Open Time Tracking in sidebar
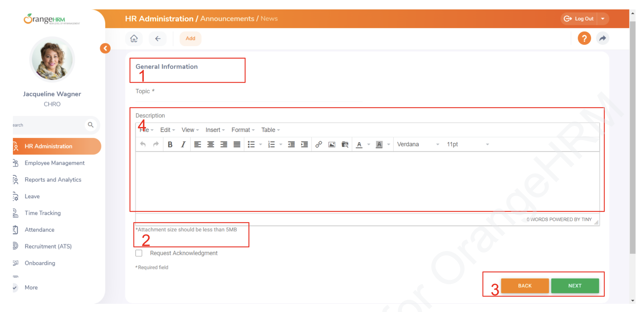This screenshot has height=312, width=644. [x=42, y=213]
